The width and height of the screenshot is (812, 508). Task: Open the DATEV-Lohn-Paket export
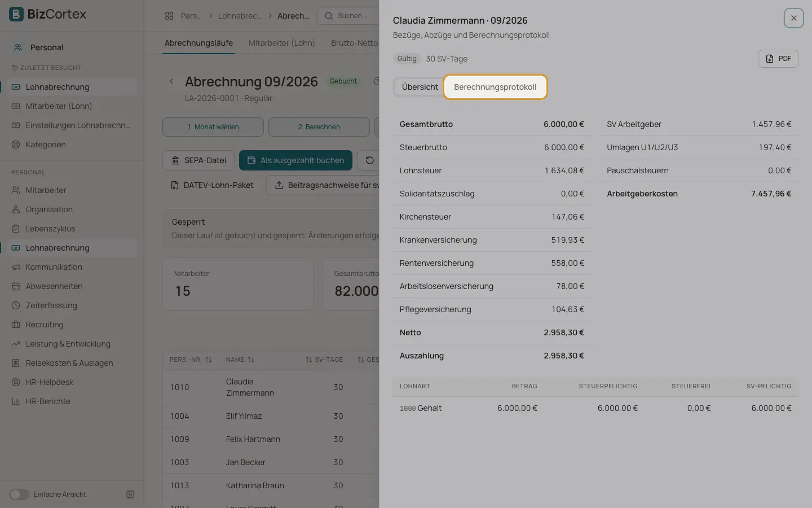coord(212,185)
